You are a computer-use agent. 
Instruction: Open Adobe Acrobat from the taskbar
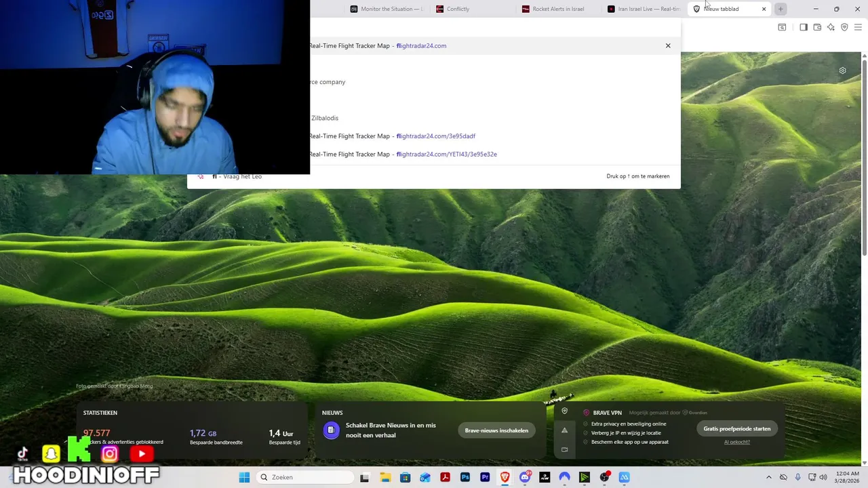click(445, 477)
